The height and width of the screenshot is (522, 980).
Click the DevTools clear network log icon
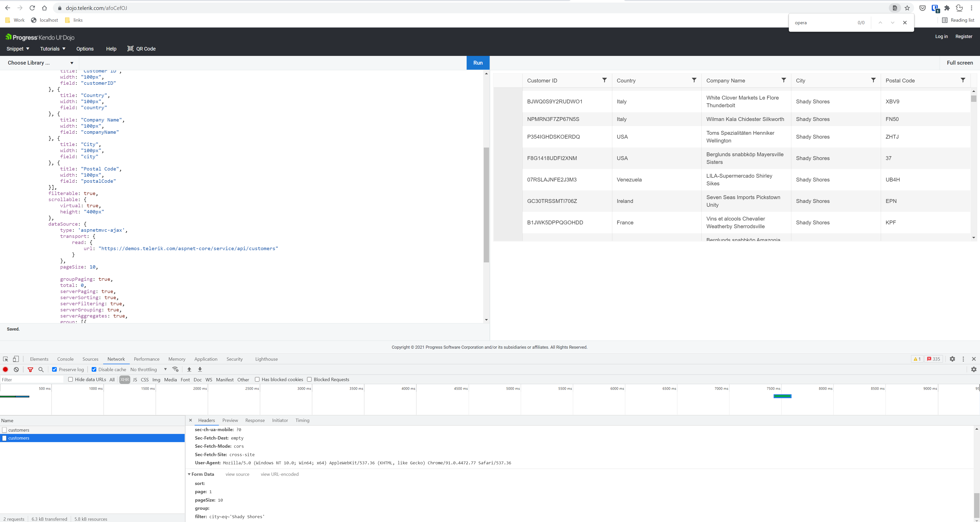point(16,369)
